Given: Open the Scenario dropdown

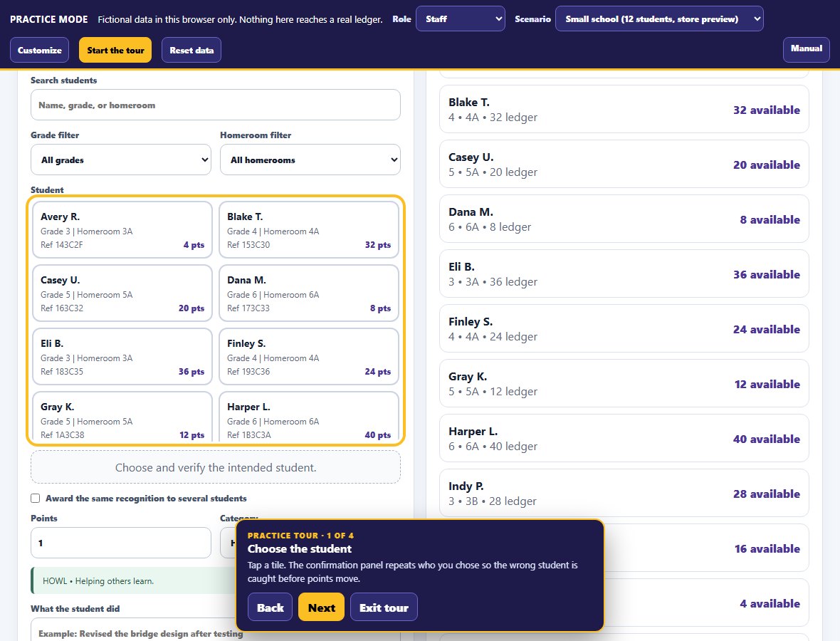Looking at the screenshot, I should 659,19.
